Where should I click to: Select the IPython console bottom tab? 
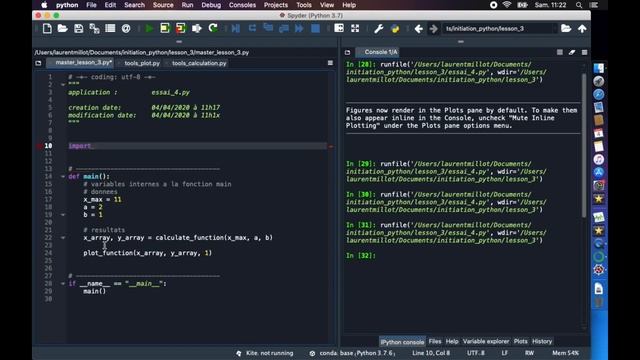(x=402, y=342)
